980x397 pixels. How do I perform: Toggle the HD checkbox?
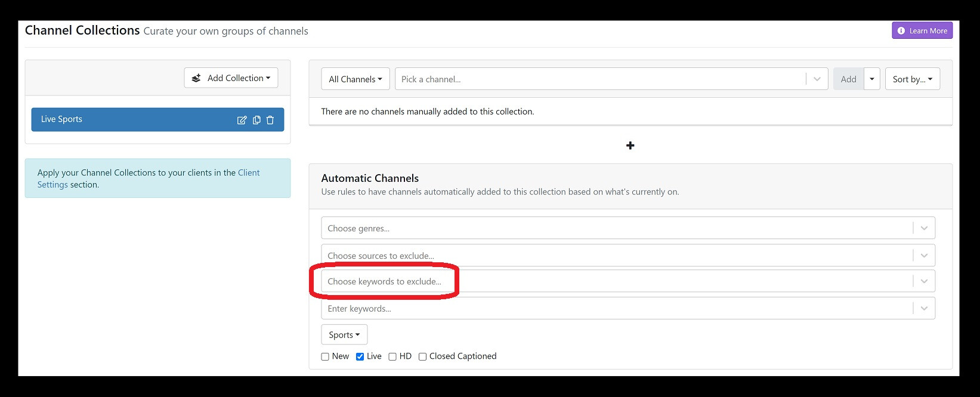coord(392,356)
